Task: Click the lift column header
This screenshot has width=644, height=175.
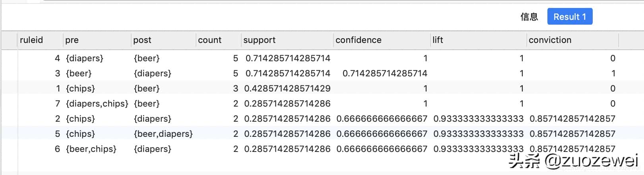Action: (438, 40)
